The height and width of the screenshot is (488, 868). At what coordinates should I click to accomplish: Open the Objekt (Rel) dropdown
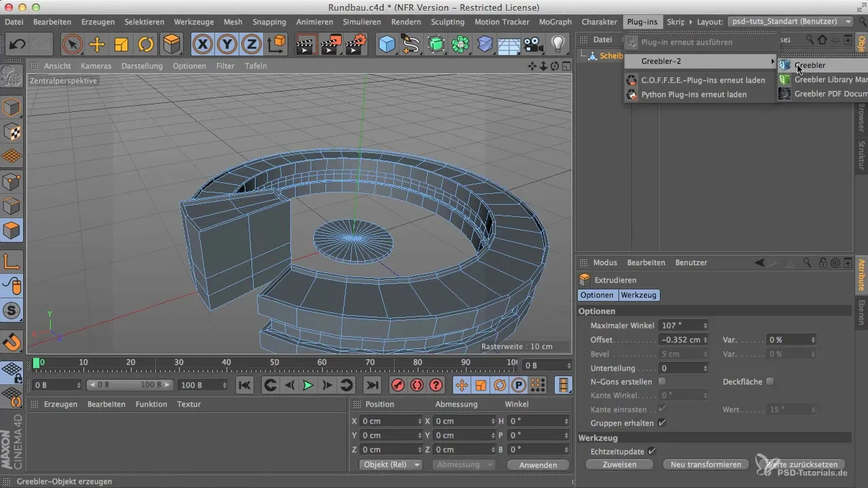point(393,465)
